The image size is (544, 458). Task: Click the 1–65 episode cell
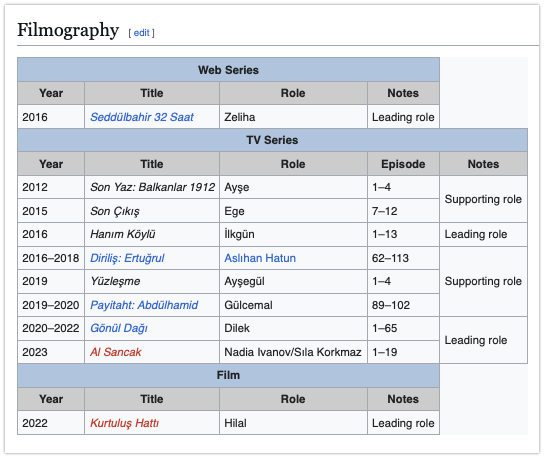coord(403,328)
